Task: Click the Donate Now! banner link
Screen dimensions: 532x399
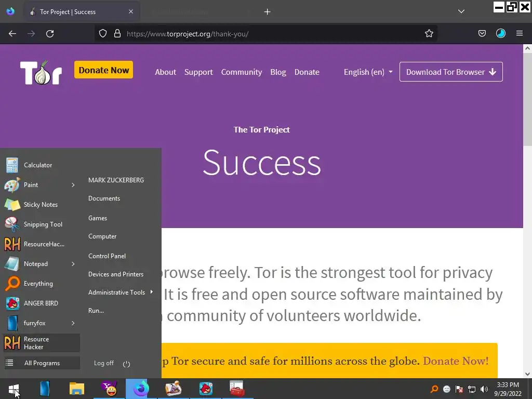Action: [456, 361]
